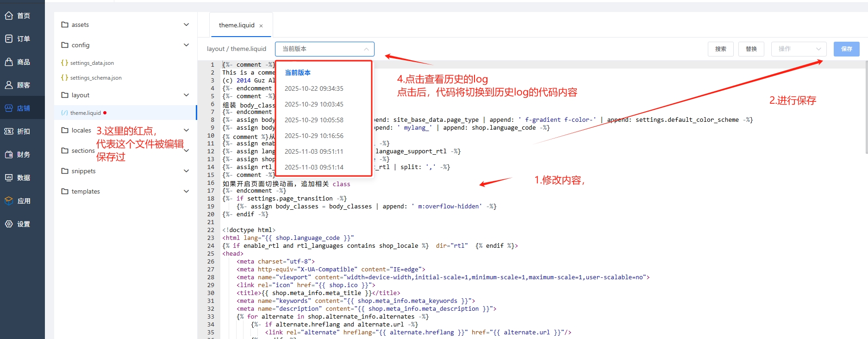868x339 pixels.
Task: Click the discounts coupon icon
Action: pyautogui.click(x=9, y=132)
